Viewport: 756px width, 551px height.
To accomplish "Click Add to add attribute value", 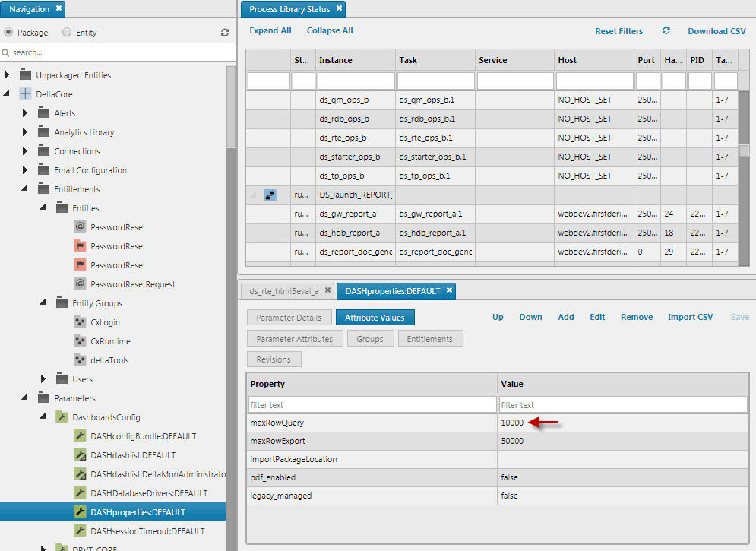I will 565,317.
